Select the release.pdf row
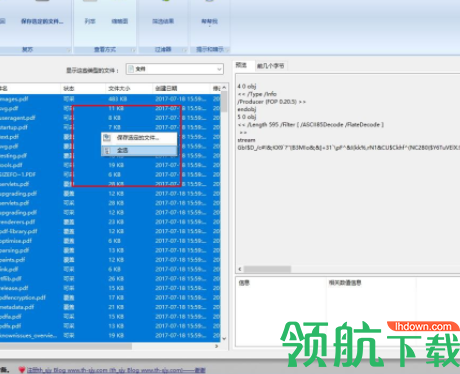 pyautogui.click(x=110, y=288)
